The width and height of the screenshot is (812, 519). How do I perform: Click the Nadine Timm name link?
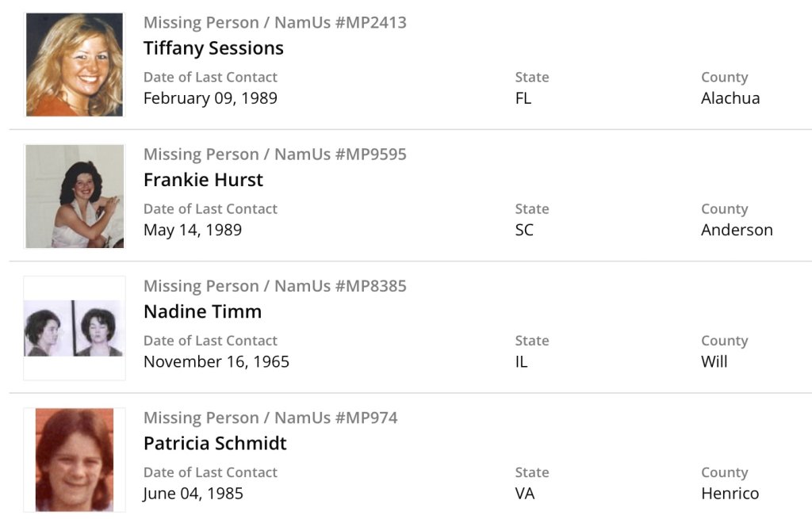[x=202, y=311]
